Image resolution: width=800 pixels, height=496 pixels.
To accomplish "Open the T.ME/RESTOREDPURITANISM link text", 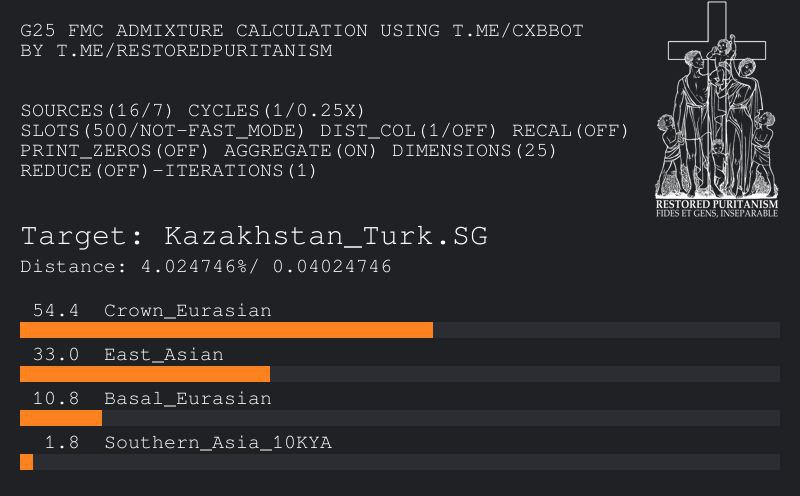I will (x=194, y=51).
